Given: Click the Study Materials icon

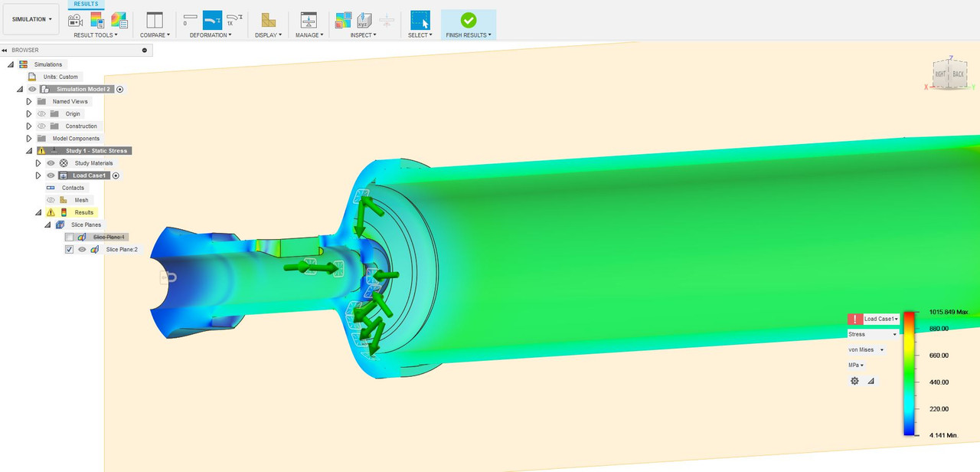Looking at the screenshot, I should pyautogui.click(x=64, y=163).
